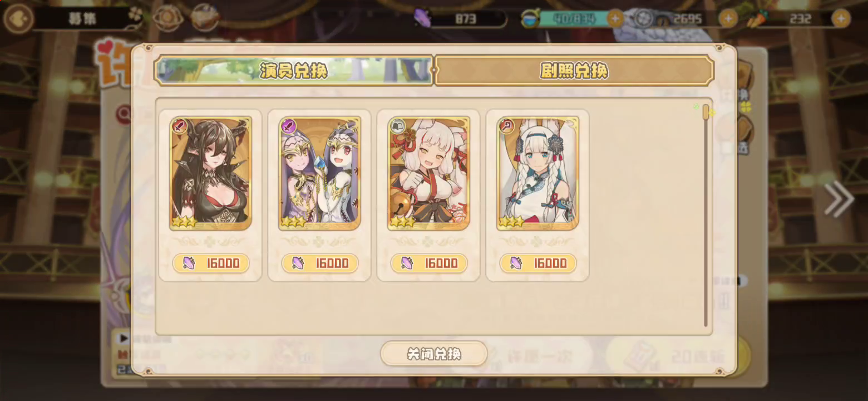
Task: Switch to the 演员兑换 tab
Action: 294,70
